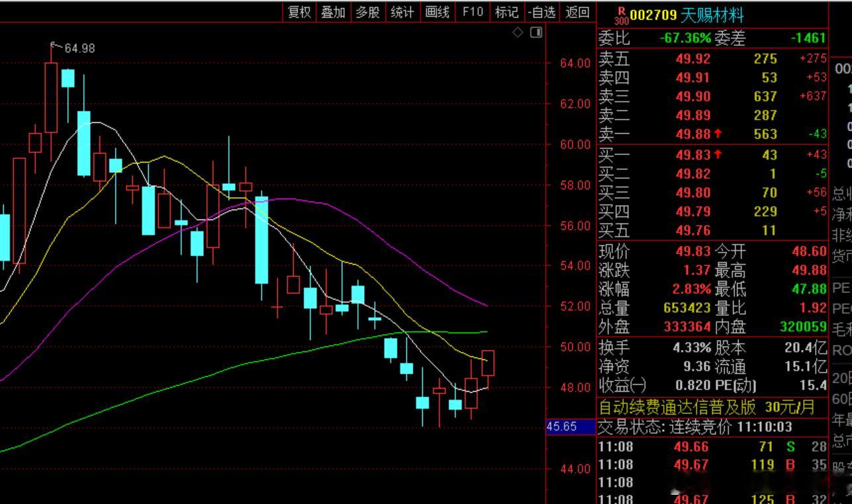The width and height of the screenshot is (852, 504).
Task: Click the 买三 bid price 49.80
Action: (x=693, y=192)
